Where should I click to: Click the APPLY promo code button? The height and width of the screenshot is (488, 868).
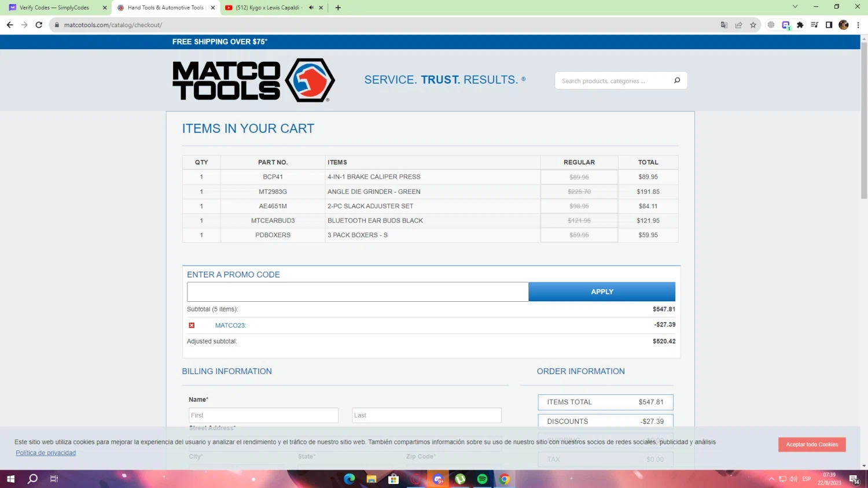tap(602, 292)
